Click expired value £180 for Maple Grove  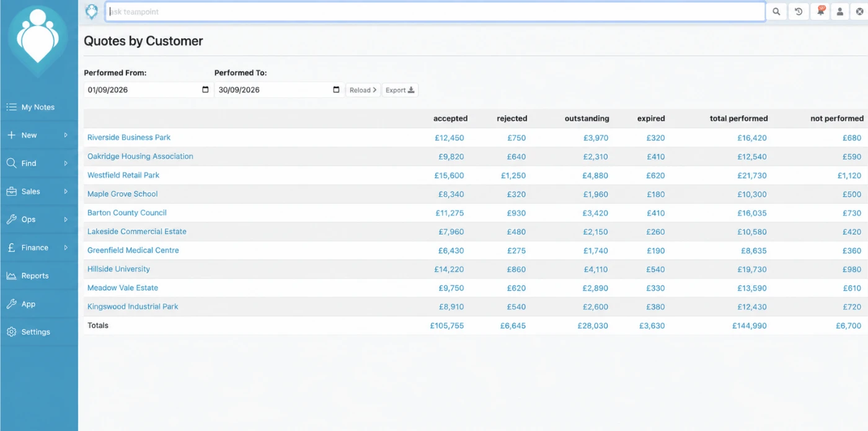(655, 195)
